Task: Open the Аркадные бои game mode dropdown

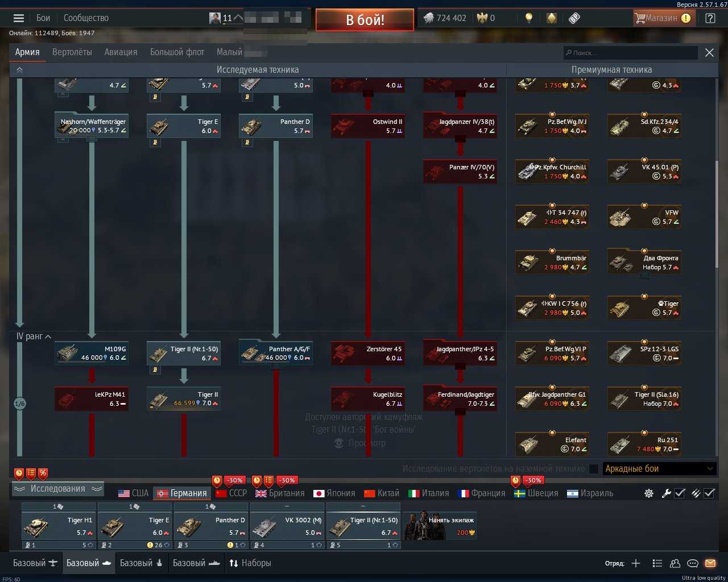Action: point(659,469)
